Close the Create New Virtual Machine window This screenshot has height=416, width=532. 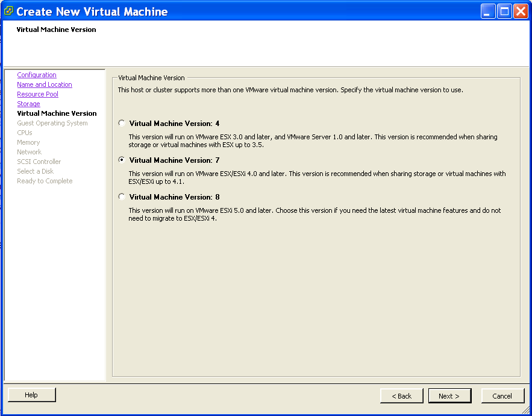coord(521,11)
